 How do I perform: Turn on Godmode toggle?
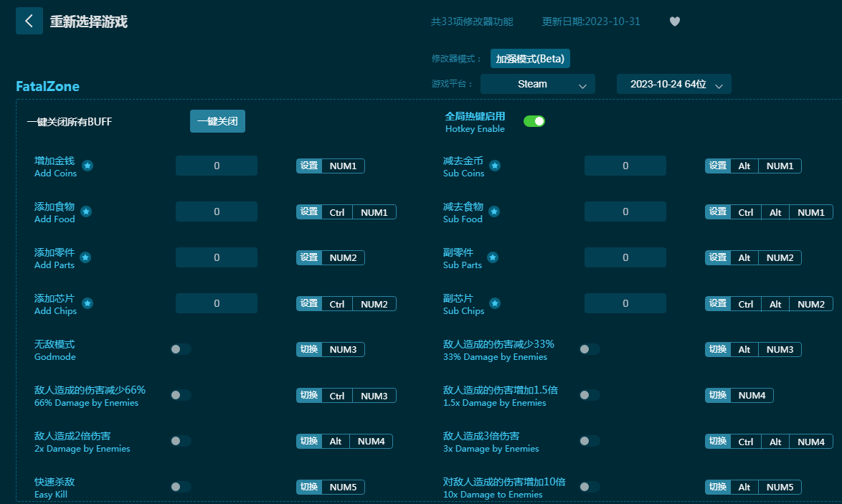coord(181,349)
